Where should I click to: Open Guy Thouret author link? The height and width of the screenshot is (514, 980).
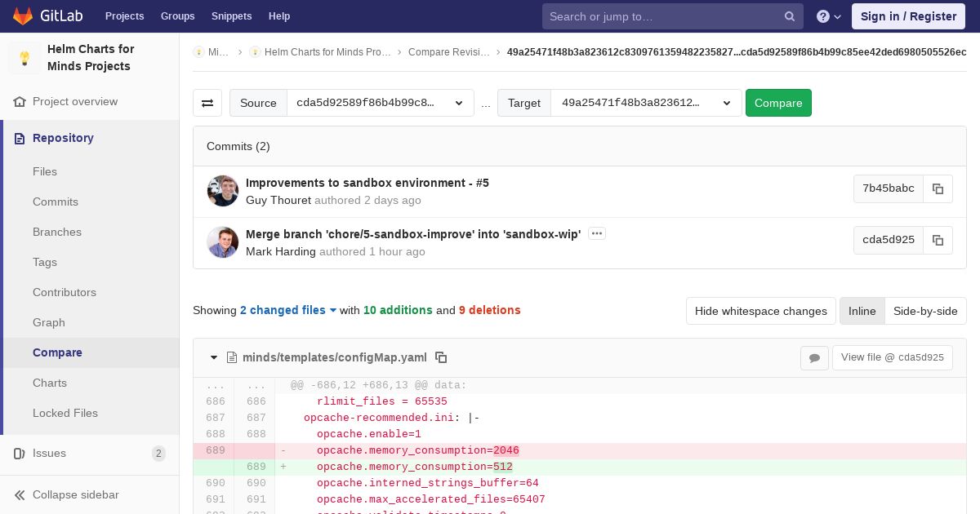[x=278, y=200]
